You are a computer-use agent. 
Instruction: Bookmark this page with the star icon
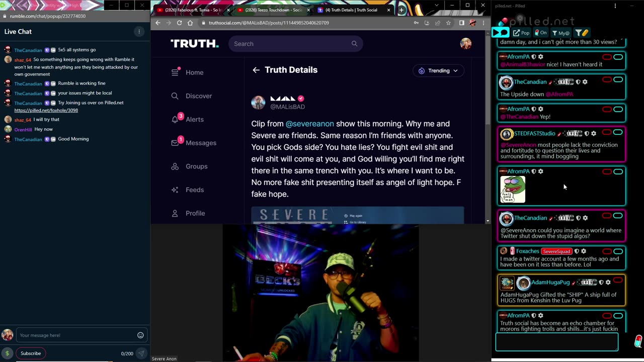448,23
